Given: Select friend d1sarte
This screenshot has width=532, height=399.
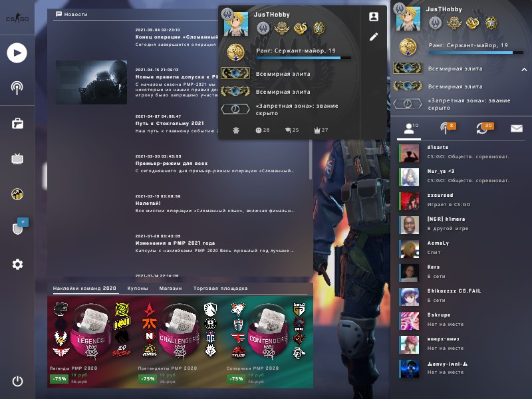Looking at the screenshot, I should coord(462,152).
